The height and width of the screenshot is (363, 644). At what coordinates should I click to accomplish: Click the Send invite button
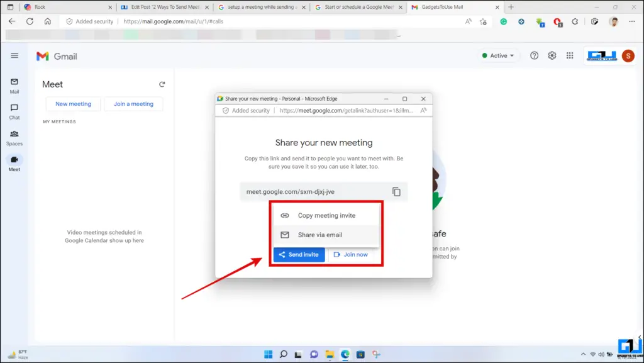[299, 255]
